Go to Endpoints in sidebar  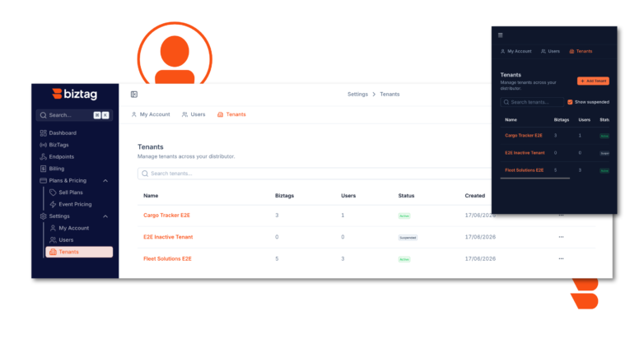click(x=61, y=157)
